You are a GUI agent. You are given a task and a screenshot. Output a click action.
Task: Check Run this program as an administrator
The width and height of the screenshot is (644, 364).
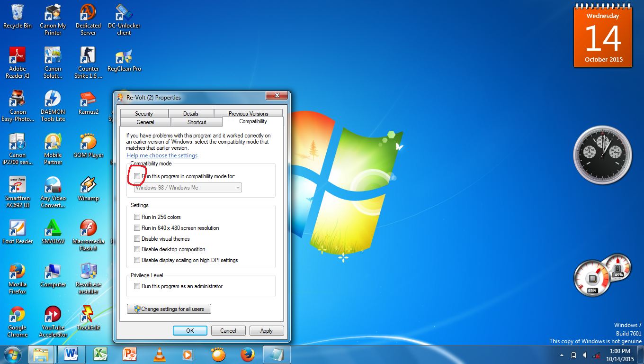click(x=137, y=286)
